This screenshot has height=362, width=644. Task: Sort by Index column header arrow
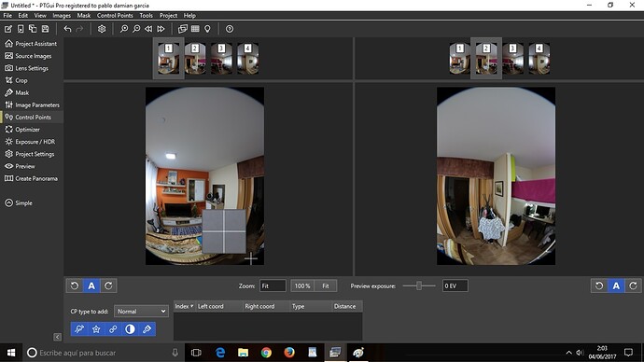click(192, 306)
